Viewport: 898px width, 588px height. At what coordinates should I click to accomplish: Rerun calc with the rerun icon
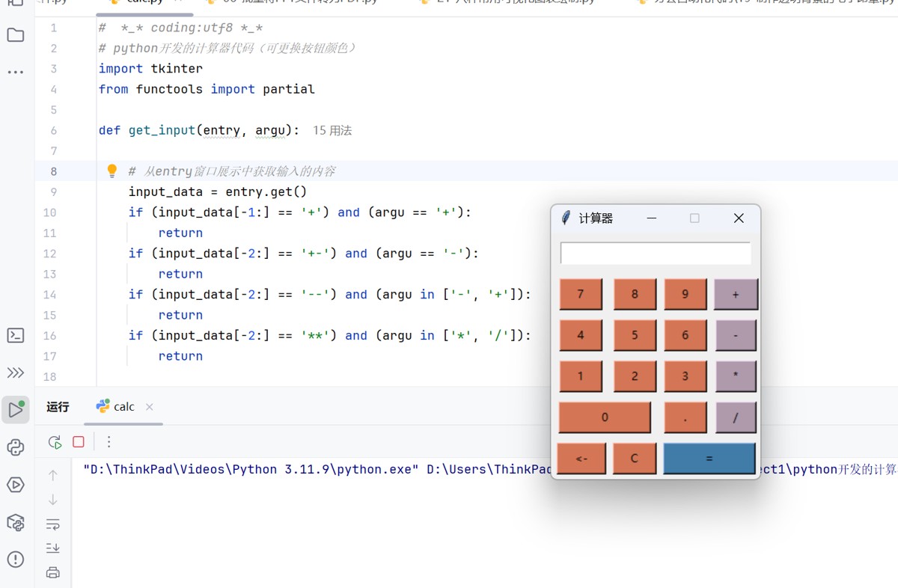click(55, 442)
